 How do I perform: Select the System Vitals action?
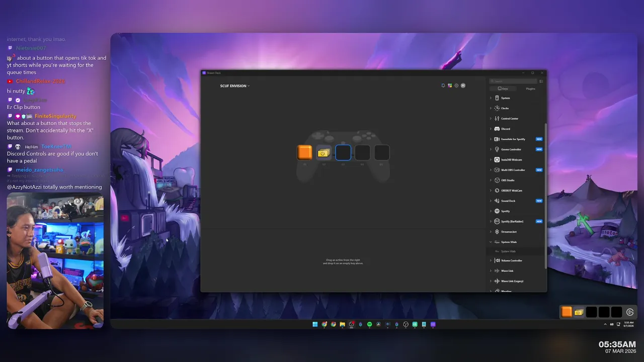tap(517, 251)
